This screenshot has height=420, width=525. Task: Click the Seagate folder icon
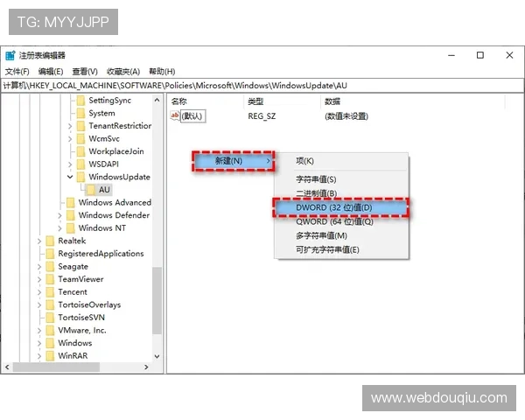(x=50, y=266)
